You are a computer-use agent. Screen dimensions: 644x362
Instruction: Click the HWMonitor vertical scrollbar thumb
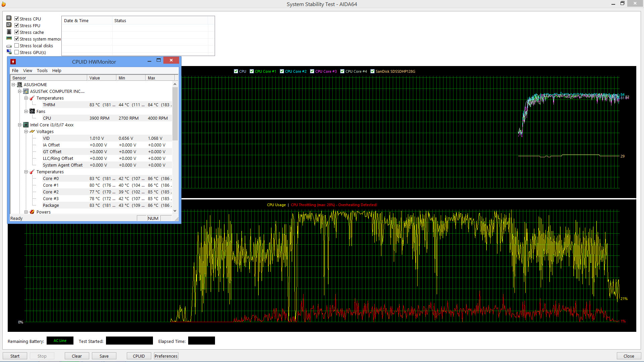175,114
